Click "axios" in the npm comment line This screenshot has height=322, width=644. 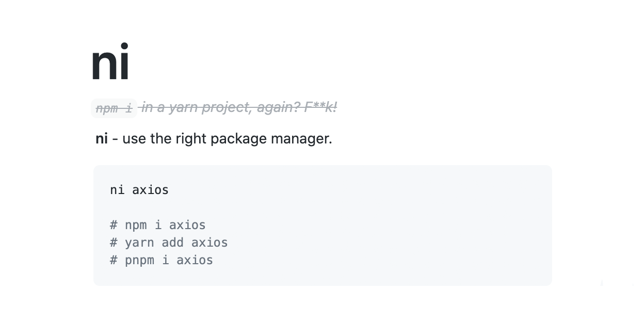187,225
